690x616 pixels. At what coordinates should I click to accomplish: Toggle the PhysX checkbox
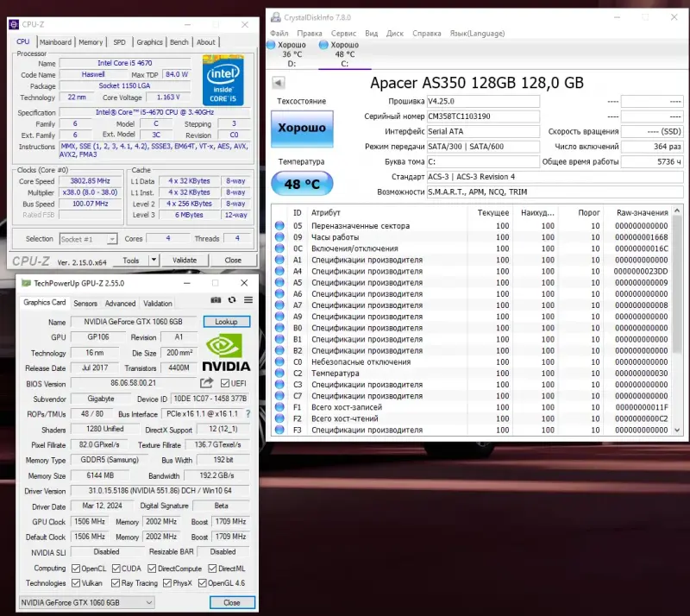[166, 583]
